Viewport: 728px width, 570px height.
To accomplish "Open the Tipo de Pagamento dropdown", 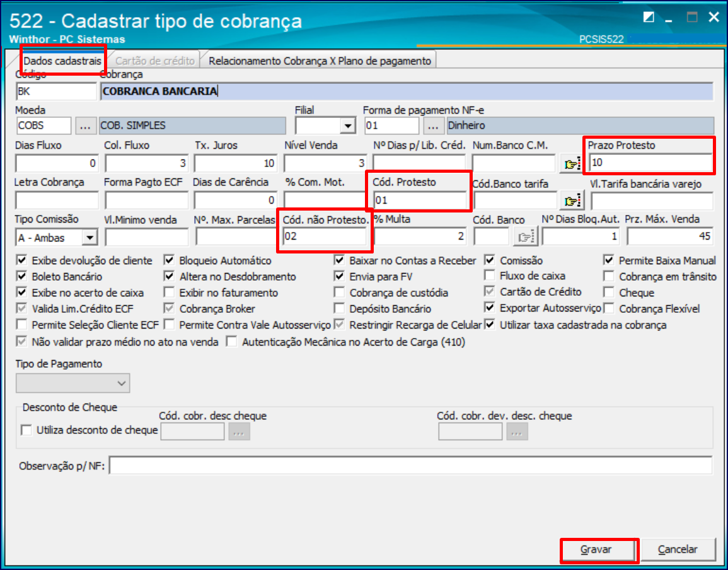I will tap(73, 383).
